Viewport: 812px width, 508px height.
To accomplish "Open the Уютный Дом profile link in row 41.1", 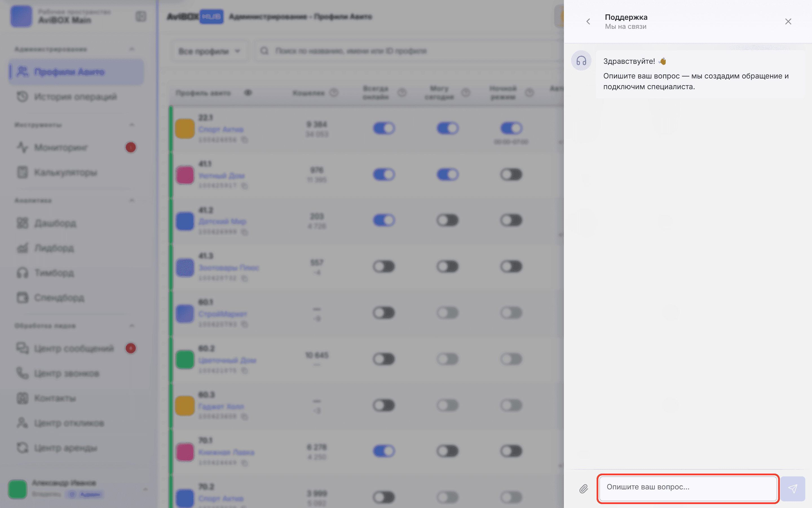I will [221, 176].
